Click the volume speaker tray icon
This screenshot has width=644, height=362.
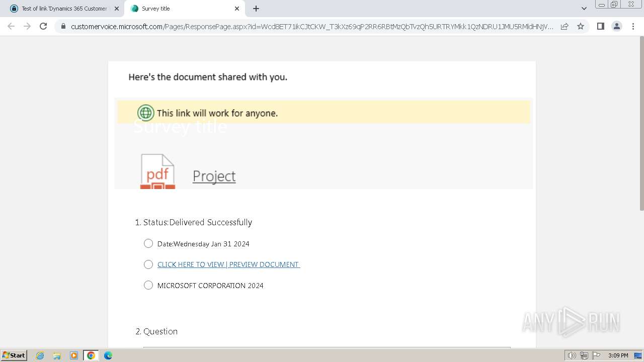click(x=572, y=355)
